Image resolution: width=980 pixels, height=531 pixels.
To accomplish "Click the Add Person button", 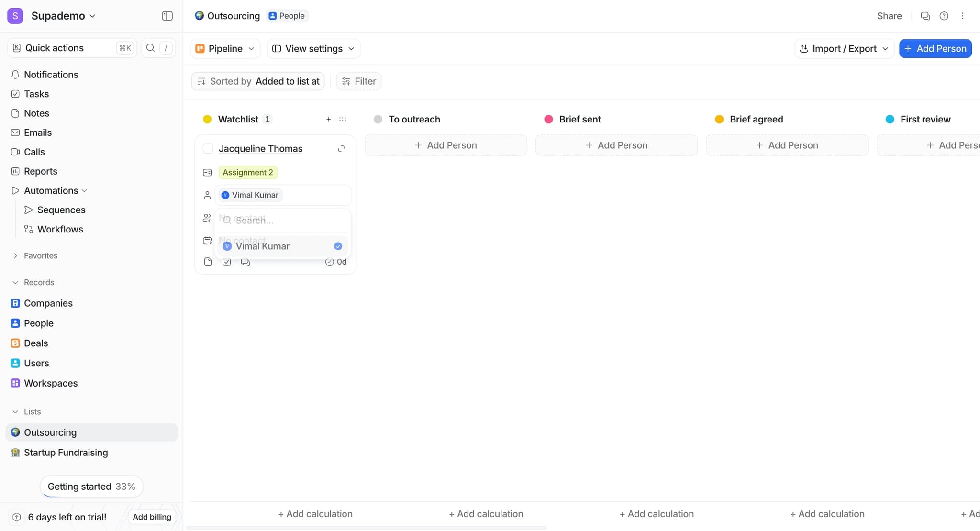I will point(935,48).
